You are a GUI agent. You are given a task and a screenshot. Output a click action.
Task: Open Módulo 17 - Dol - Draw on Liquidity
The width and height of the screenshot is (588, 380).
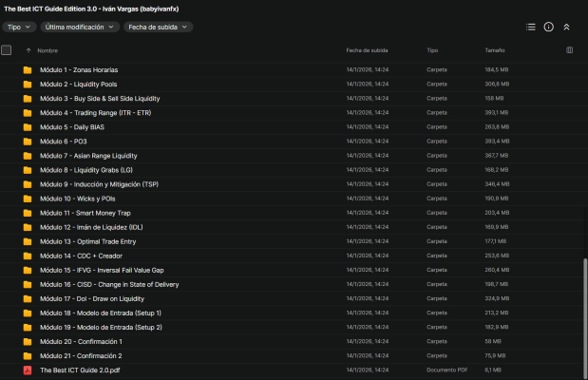coord(92,299)
